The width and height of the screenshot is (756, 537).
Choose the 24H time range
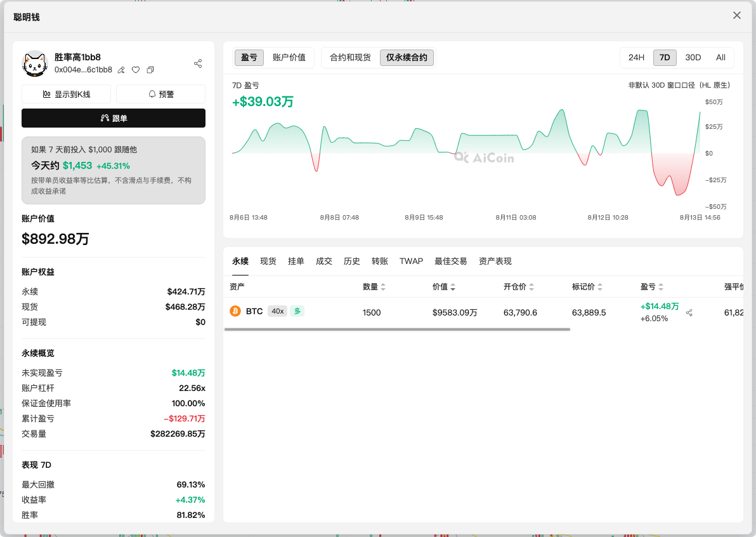coord(636,57)
